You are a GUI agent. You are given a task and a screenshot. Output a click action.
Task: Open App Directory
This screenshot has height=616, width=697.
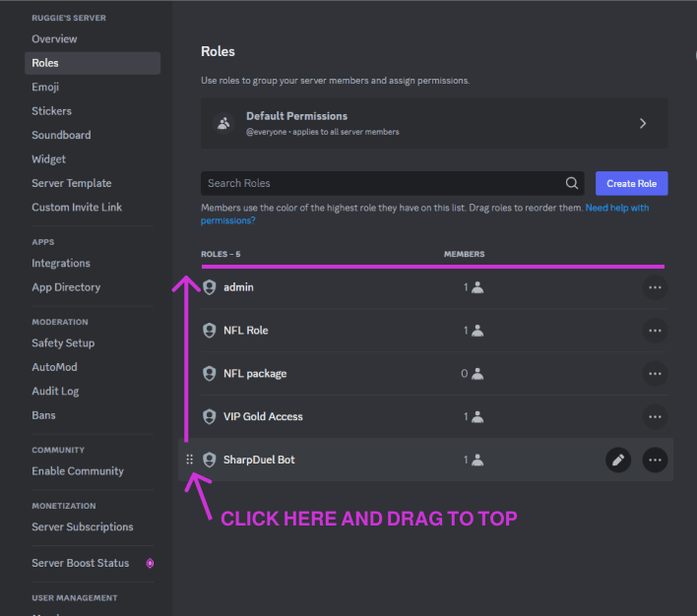(66, 287)
